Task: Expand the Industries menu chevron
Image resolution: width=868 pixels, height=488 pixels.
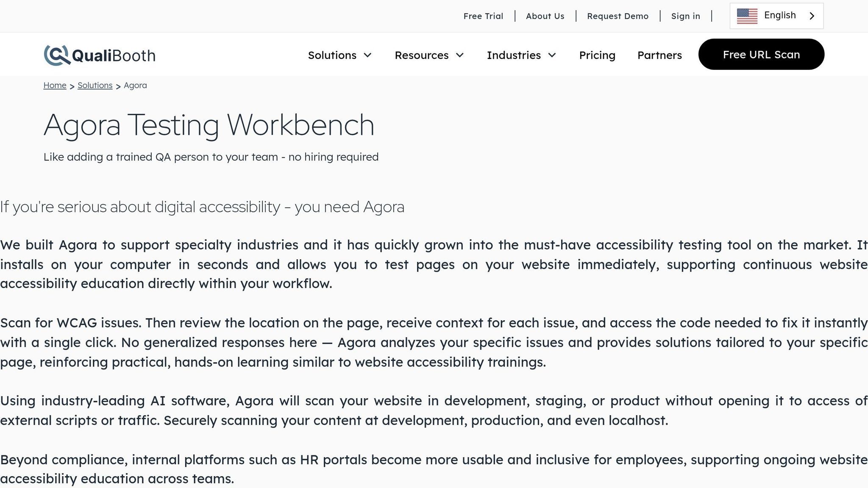Action: (x=552, y=55)
